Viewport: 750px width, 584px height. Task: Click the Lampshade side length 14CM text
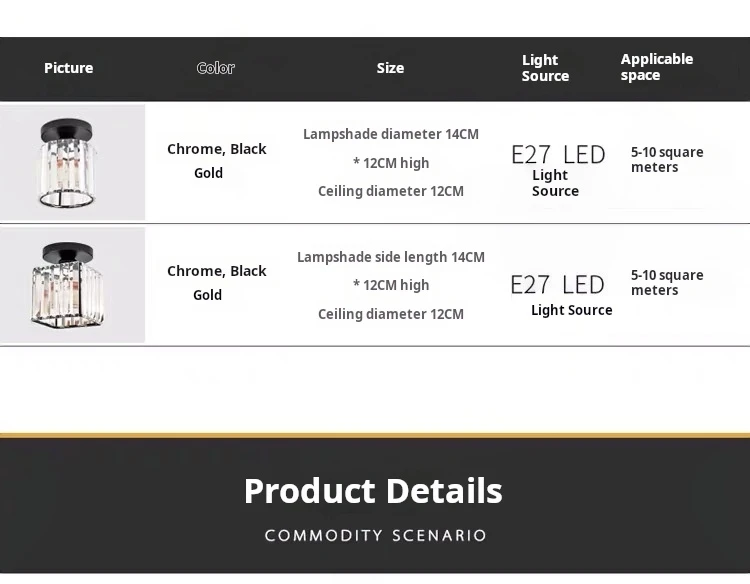pos(391,257)
